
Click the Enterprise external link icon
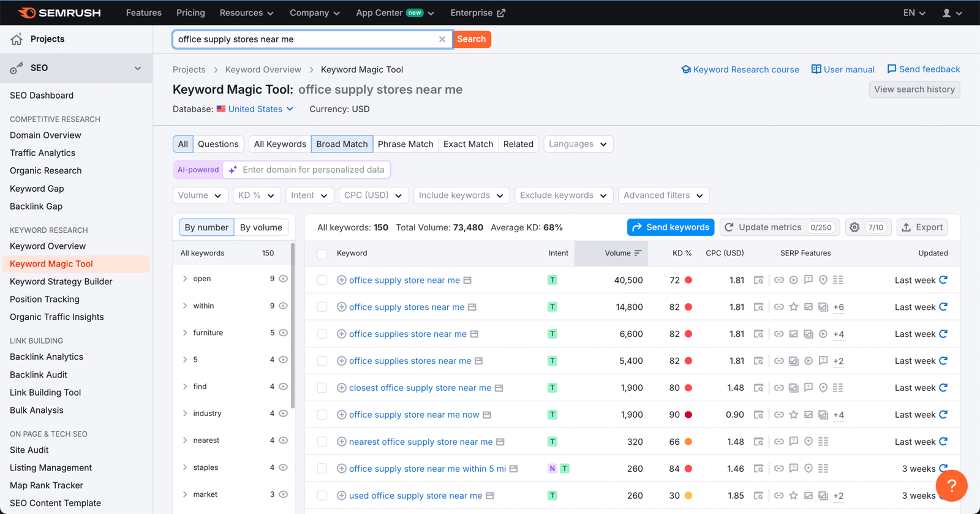501,13
